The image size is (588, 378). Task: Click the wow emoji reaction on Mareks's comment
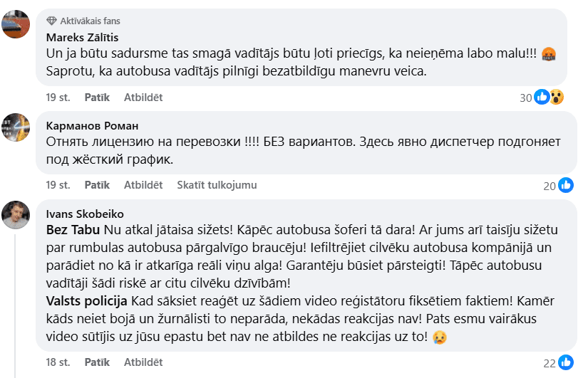(x=557, y=98)
